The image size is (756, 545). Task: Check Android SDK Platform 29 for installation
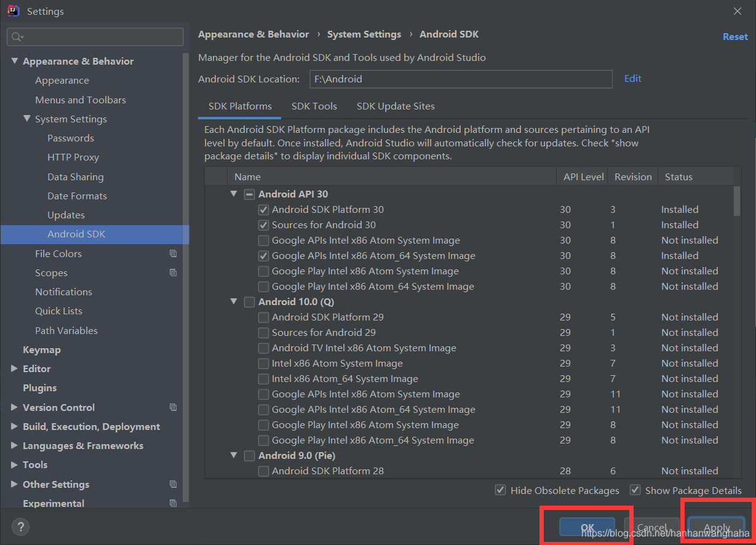(x=263, y=317)
